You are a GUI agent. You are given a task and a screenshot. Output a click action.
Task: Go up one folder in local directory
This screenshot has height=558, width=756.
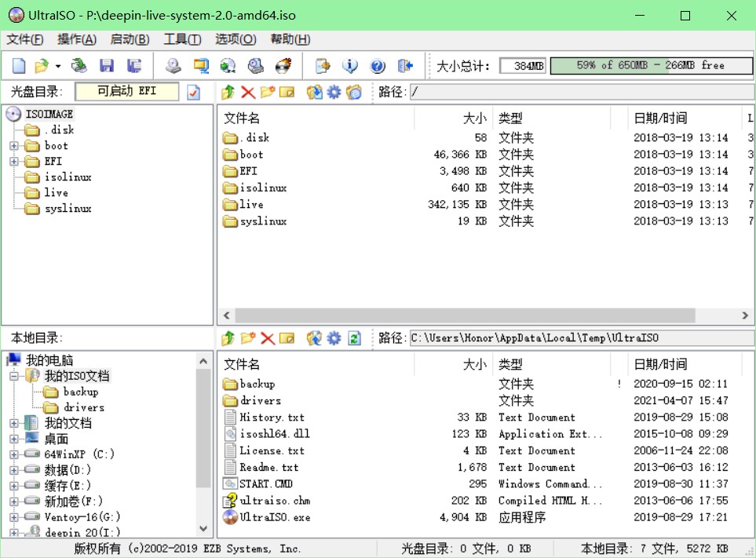tap(228, 338)
